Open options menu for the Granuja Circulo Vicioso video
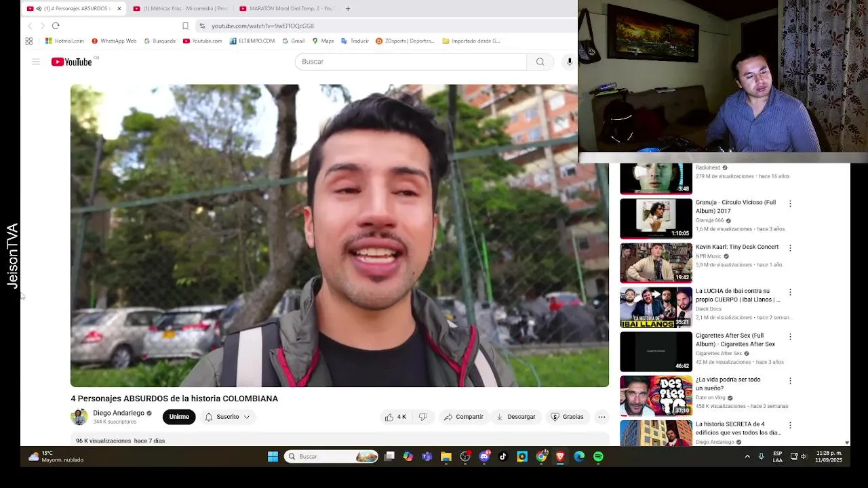This screenshot has width=868, height=488. (790, 203)
